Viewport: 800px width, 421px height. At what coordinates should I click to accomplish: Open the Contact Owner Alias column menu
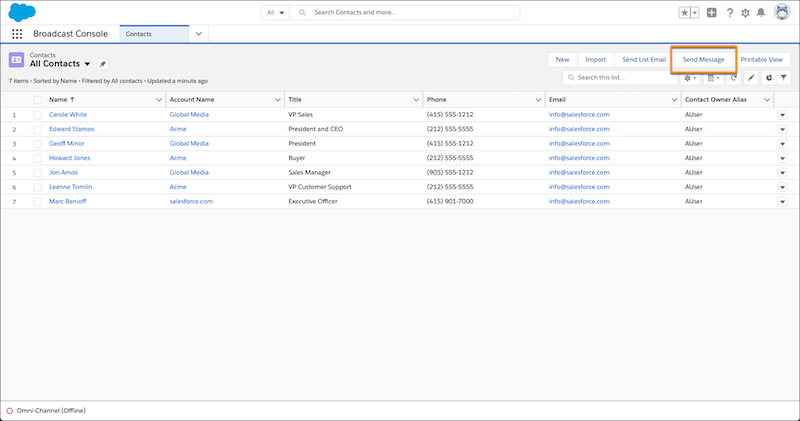[x=767, y=100]
